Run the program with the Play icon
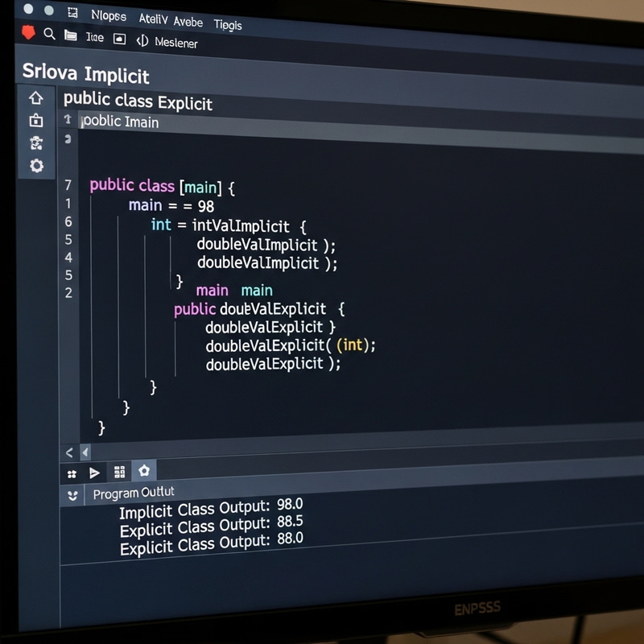 point(94,472)
